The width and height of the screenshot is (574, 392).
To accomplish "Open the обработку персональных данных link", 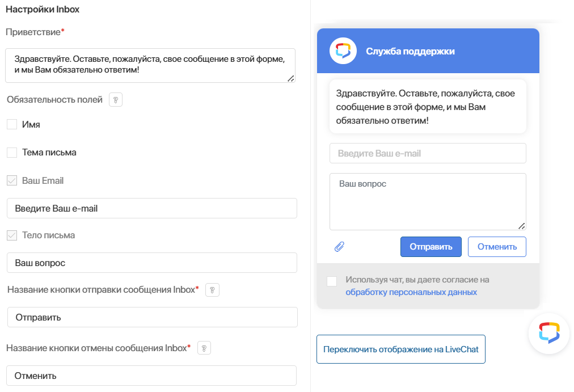I will point(411,292).
